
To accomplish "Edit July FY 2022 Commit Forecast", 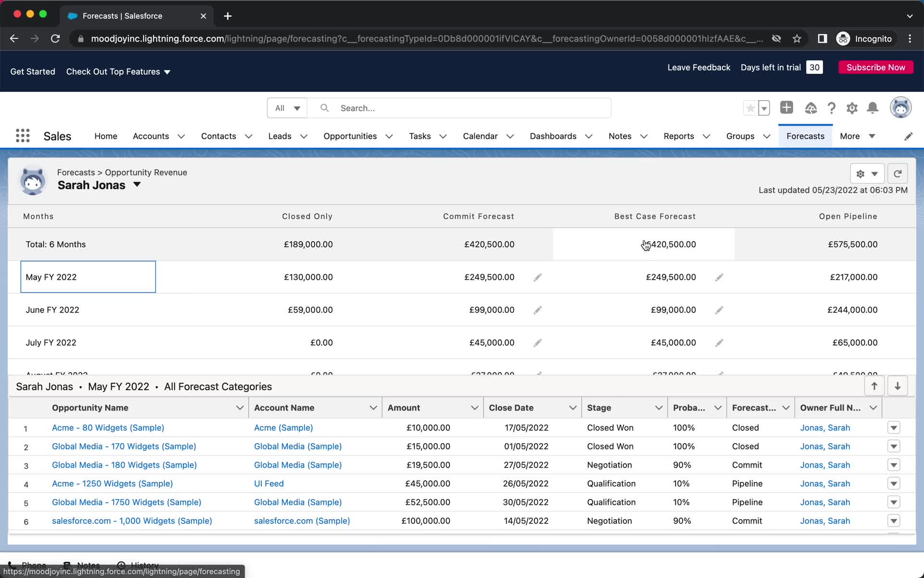I will click(x=538, y=342).
